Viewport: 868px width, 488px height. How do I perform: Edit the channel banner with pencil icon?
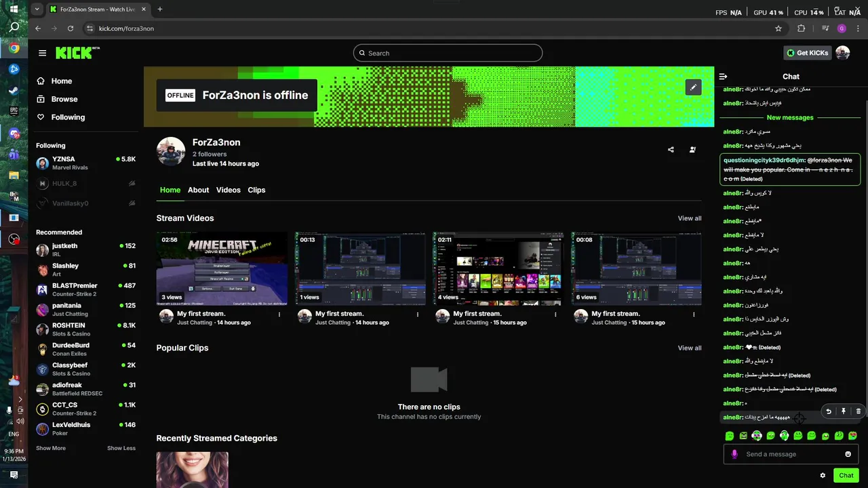point(693,87)
